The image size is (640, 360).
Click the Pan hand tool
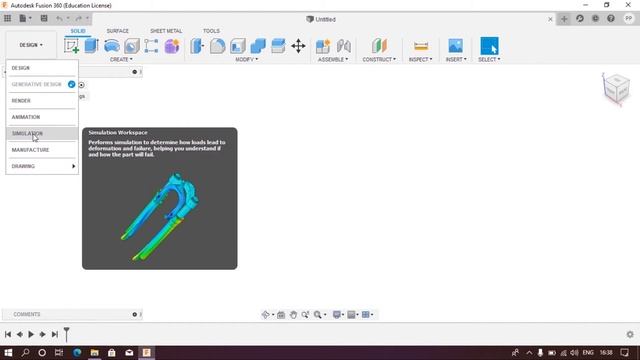point(293,315)
